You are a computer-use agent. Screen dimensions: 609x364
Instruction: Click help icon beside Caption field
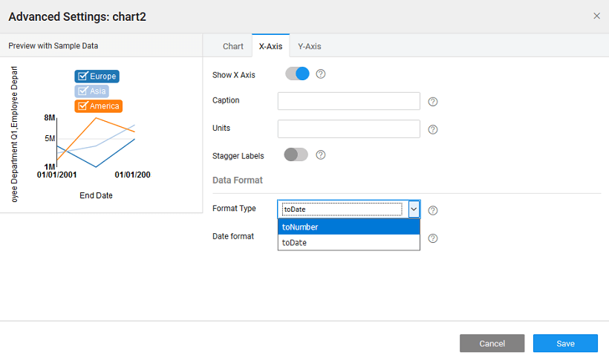(x=433, y=102)
